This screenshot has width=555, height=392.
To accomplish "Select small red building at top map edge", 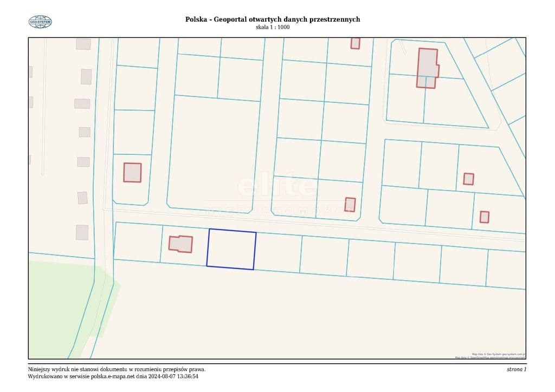I will click(x=355, y=43).
